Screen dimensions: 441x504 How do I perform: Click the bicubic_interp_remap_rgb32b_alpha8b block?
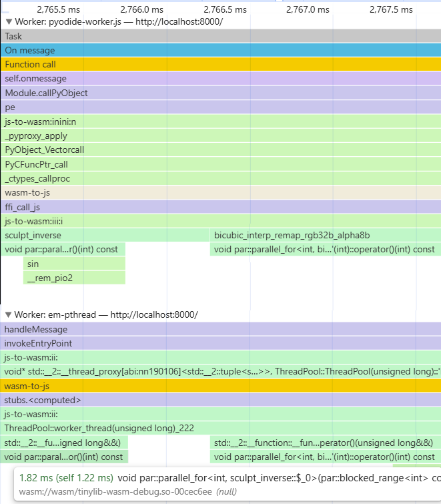click(x=325, y=235)
